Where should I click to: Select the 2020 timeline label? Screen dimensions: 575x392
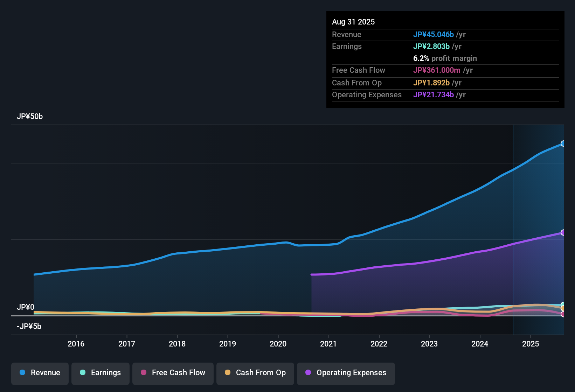point(278,344)
